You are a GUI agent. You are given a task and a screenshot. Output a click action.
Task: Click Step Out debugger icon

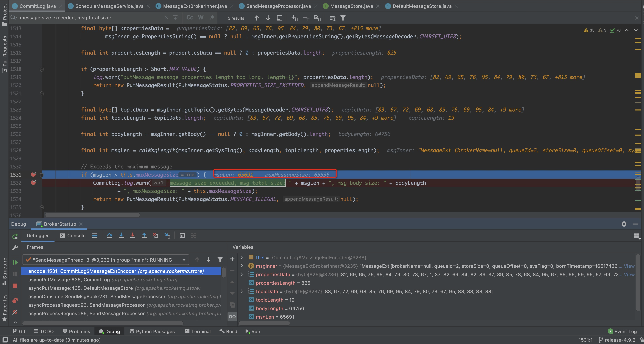pyautogui.click(x=144, y=236)
